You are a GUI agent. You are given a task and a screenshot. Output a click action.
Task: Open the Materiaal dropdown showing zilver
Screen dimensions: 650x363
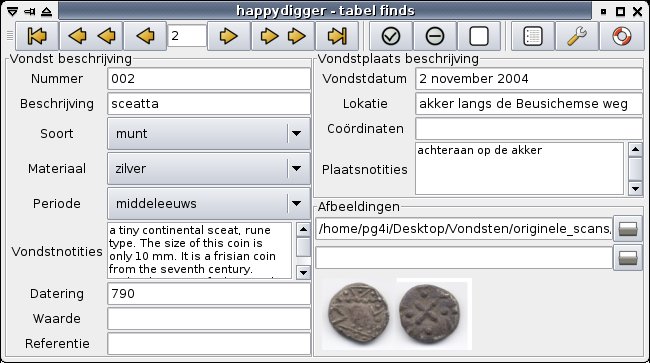[x=209, y=169]
